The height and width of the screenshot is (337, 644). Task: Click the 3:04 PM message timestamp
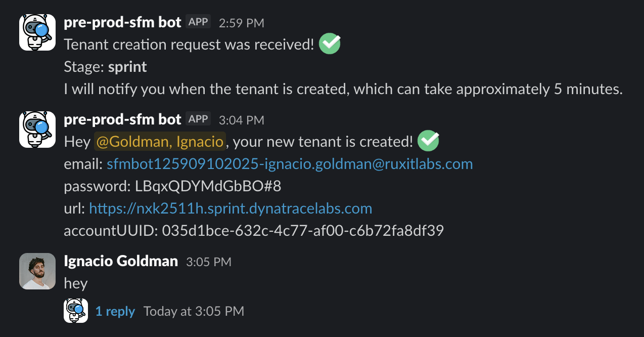coord(241,120)
